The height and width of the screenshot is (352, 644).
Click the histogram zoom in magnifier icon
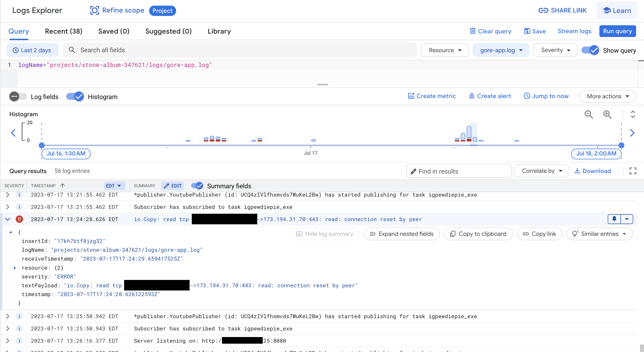tap(607, 114)
